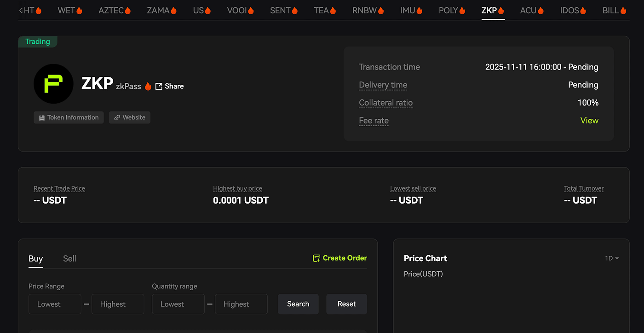Viewport: 644px width, 333px height.
Task: Click View next to Fee rate
Action: 589,120
